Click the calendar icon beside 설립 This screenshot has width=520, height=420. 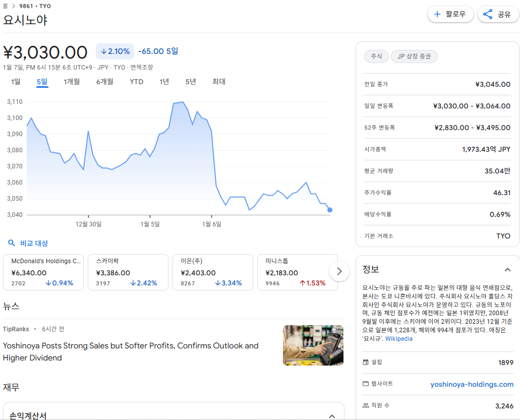click(366, 362)
